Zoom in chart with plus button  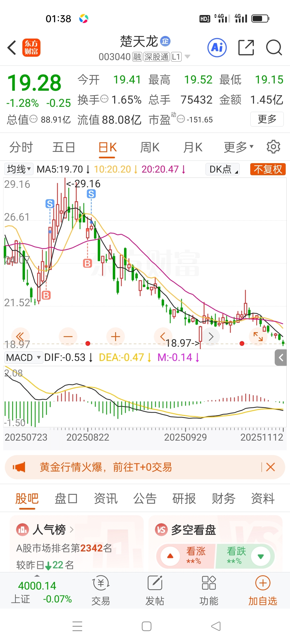coord(115,336)
